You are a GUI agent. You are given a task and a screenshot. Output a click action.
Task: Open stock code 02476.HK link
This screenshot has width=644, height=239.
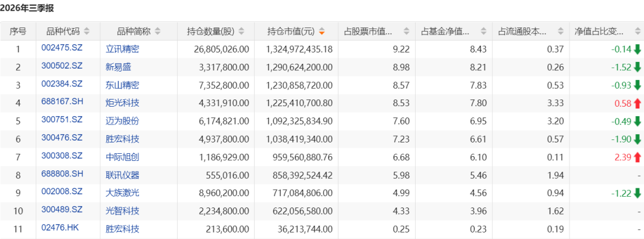click(x=60, y=228)
